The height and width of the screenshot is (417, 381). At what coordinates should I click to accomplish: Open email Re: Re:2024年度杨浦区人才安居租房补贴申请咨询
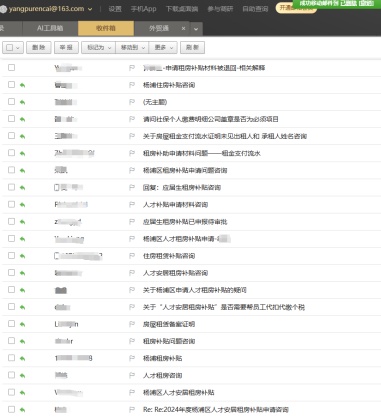(216, 410)
